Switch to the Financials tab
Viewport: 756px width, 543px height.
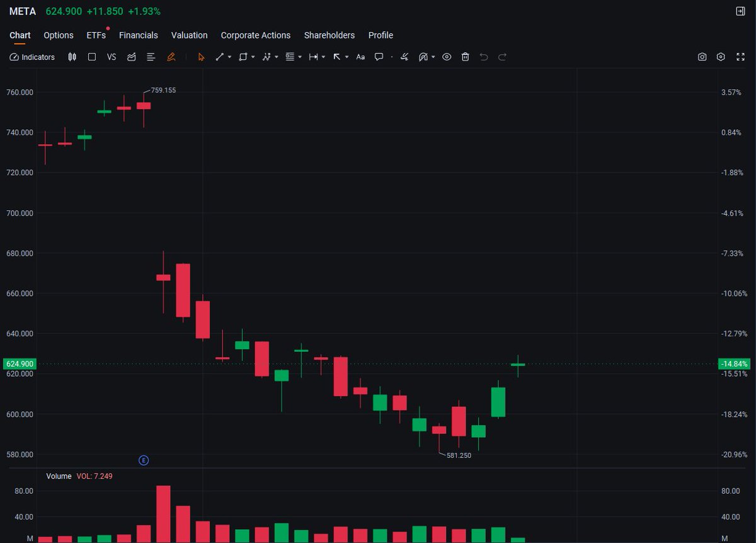[139, 35]
